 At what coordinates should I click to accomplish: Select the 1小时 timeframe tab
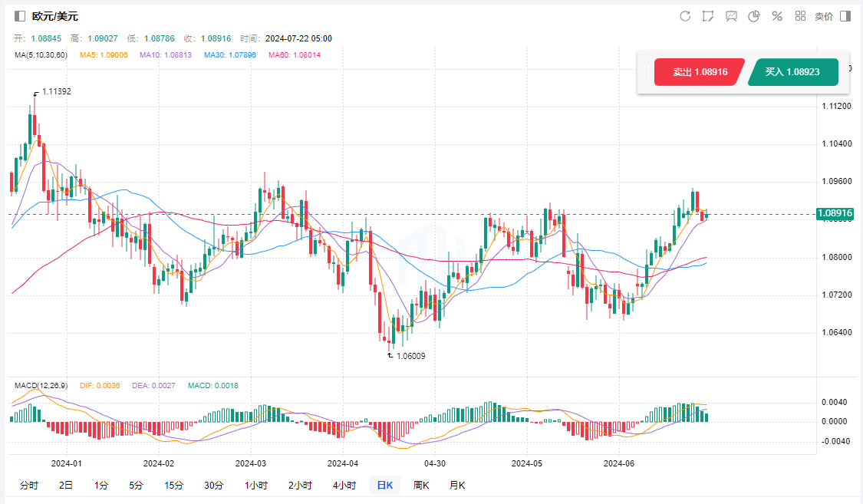click(x=256, y=485)
